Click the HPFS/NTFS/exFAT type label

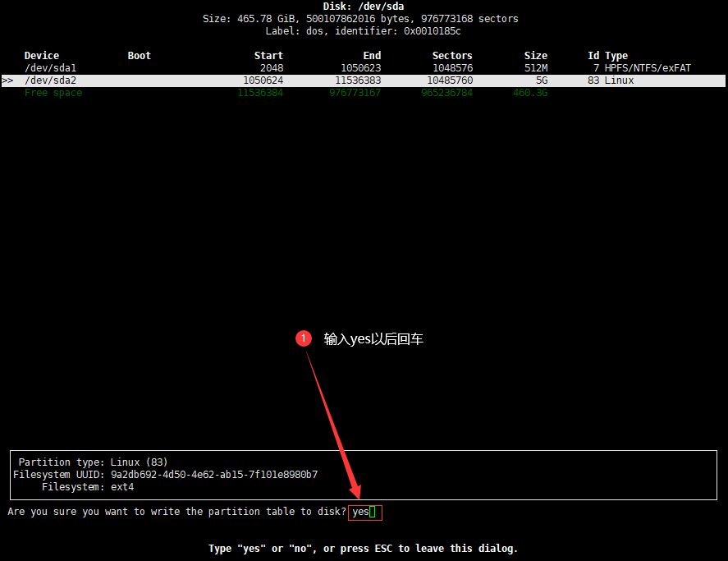(x=648, y=68)
